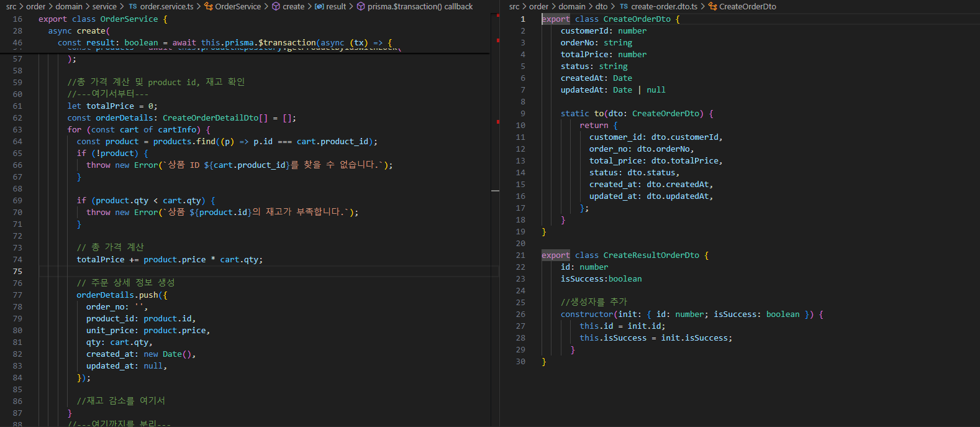This screenshot has height=427, width=980.
Task: Click 'customer_id: dto.customerId,' mapping line
Action: pyautogui.click(x=656, y=137)
